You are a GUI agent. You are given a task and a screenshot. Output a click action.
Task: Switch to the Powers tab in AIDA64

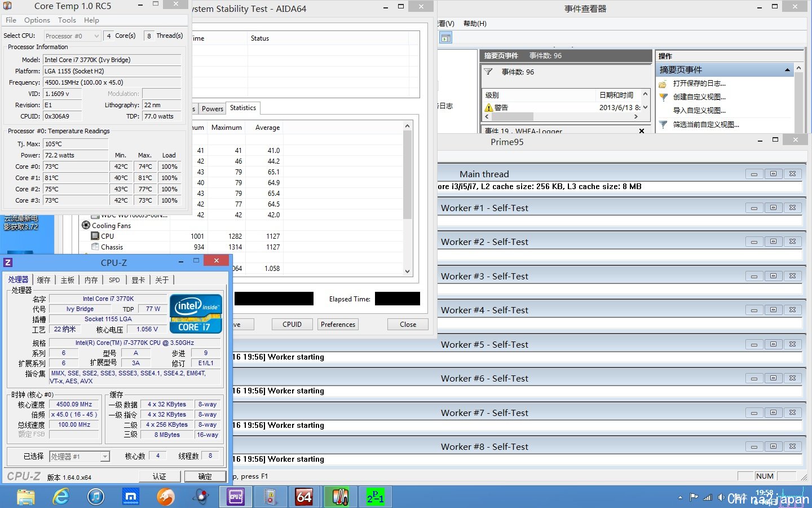pyautogui.click(x=213, y=109)
